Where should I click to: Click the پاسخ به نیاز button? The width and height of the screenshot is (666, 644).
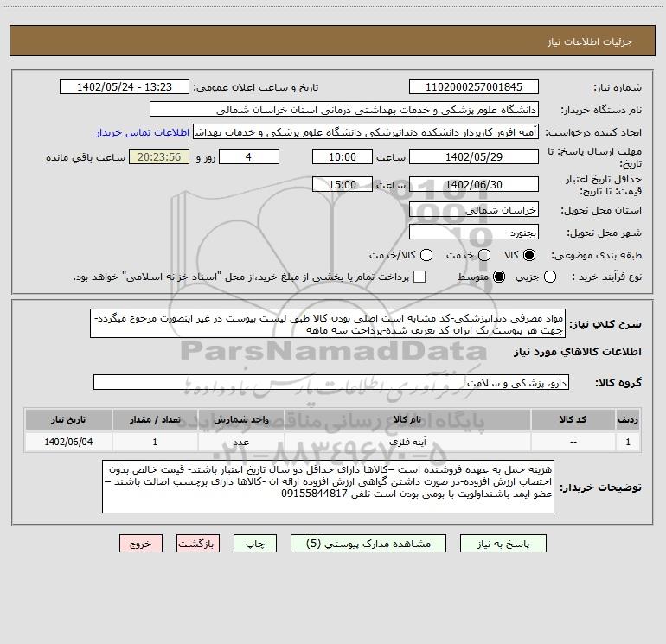click(503, 544)
